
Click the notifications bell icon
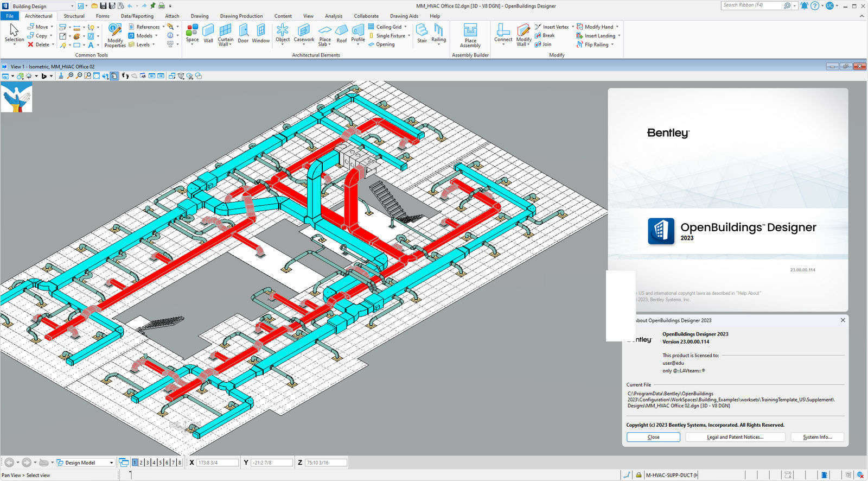(804, 5)
